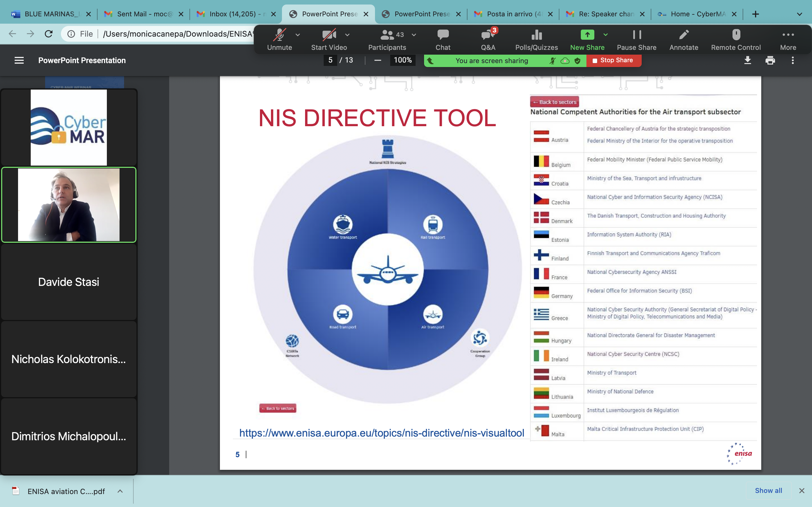Click the PDF zoom out minus control

tap(378, 60)
